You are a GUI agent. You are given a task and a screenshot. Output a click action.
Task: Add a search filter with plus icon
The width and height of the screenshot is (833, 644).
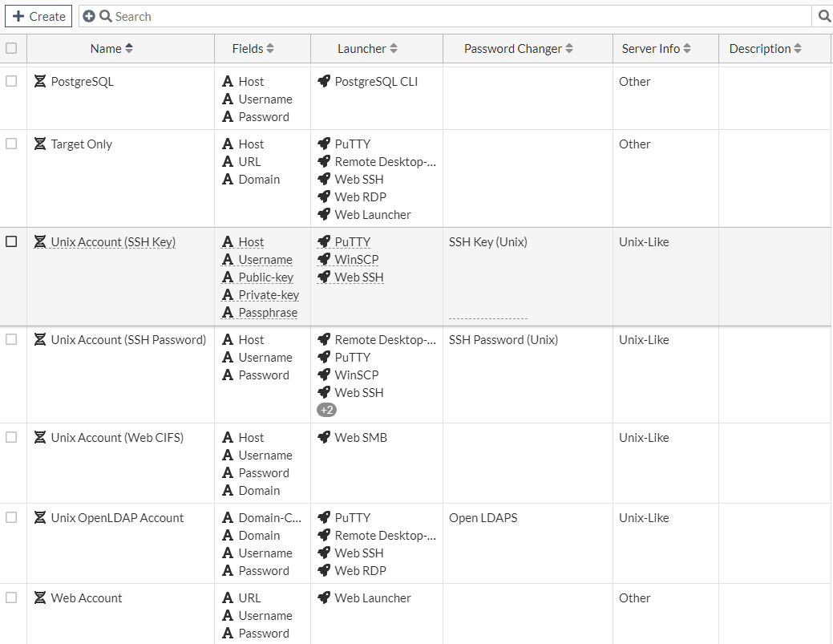tap(89, 17)
